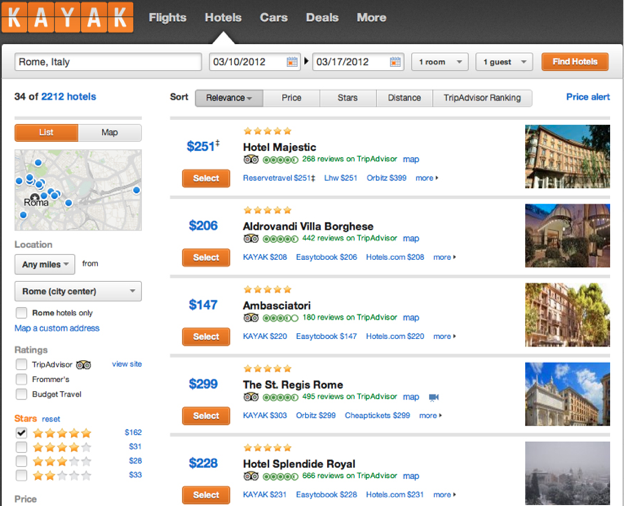Enable the Budget Travel ratings checkbox

point(21,394)
